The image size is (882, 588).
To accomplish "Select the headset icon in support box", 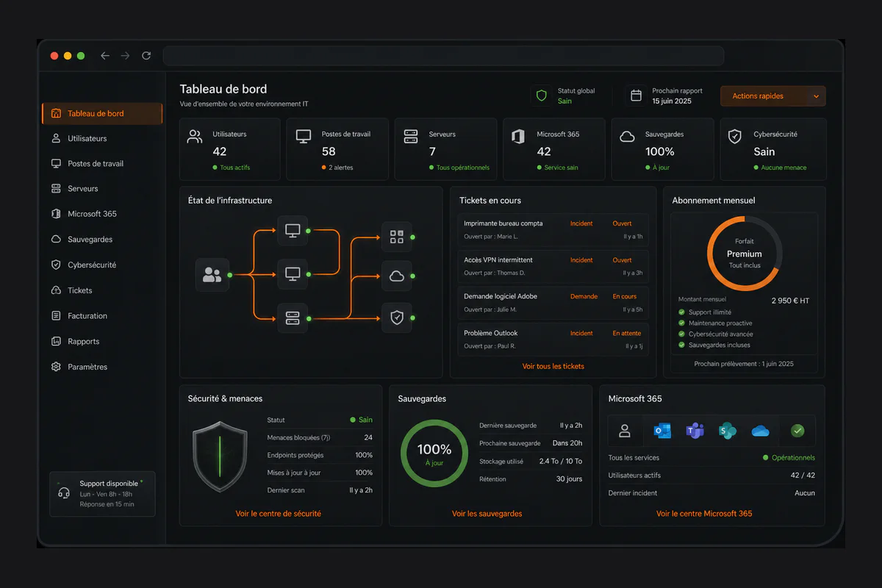I will point(64,493).
